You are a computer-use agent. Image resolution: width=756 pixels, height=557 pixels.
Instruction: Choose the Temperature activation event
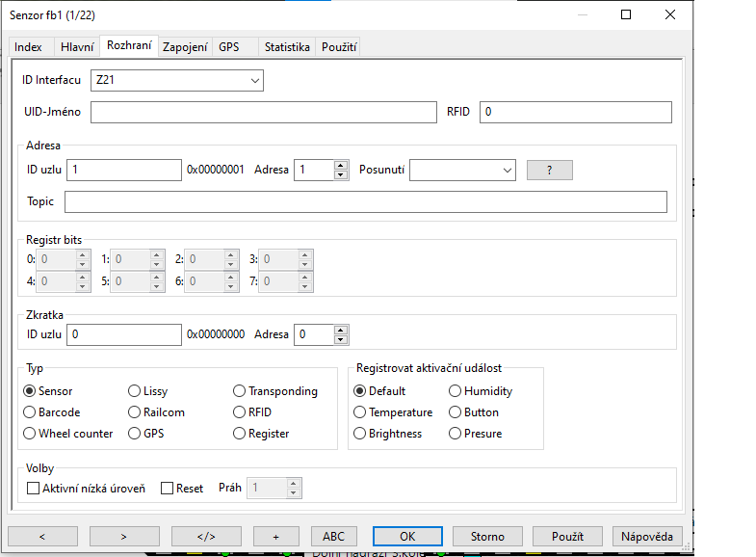coord(359,412)
